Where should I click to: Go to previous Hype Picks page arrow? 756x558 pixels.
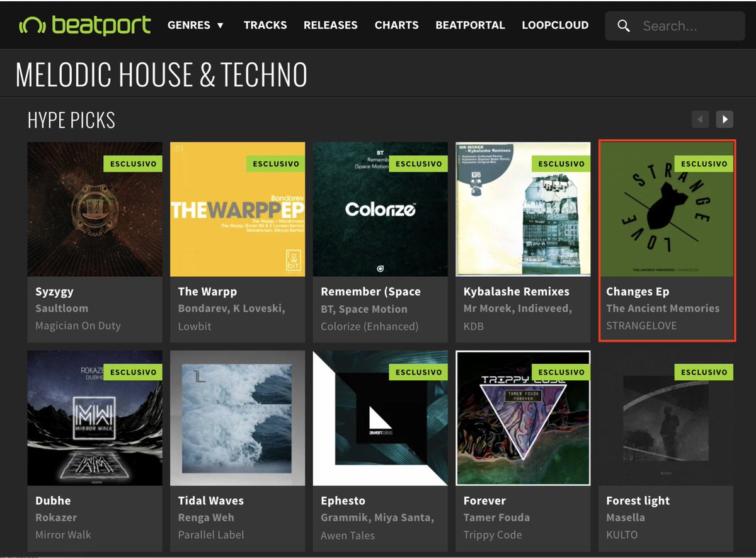[x=700, y=119]
